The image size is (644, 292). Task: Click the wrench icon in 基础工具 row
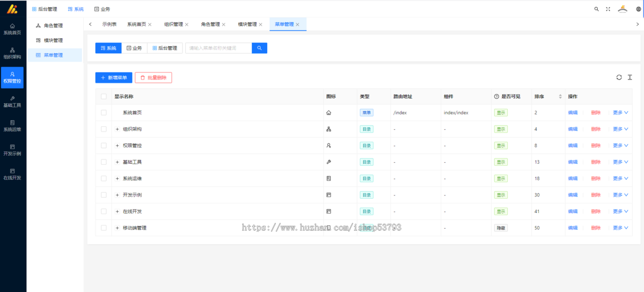tap(329, 162)
